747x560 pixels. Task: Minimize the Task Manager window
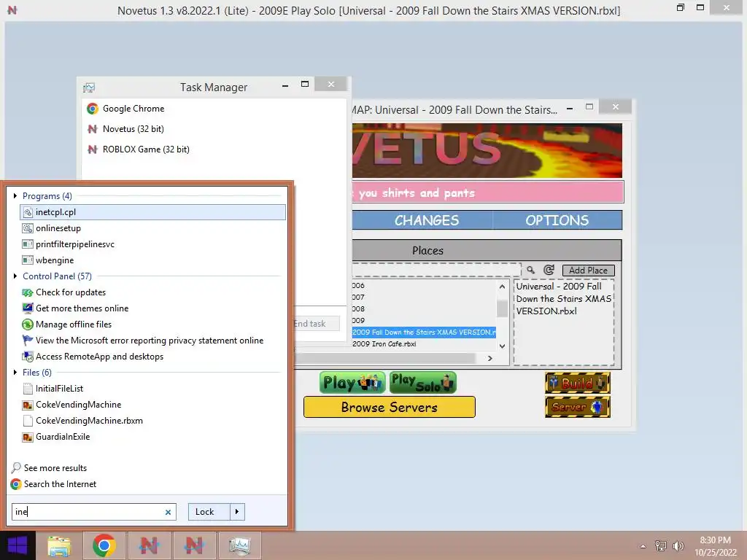pyautogui.click(x=285, y=86)
